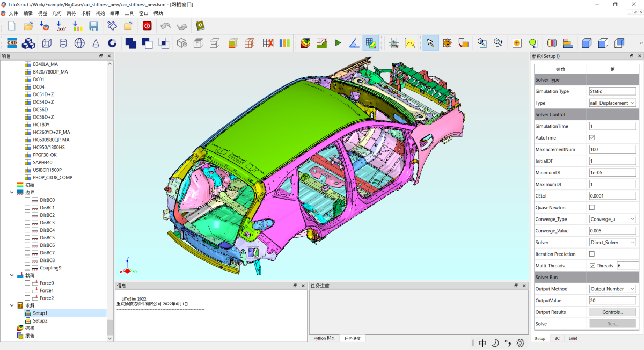Collapse the 边界 tree node
Image resolution: width=644 pixels, height=350 pixels.
pos(12,192)
